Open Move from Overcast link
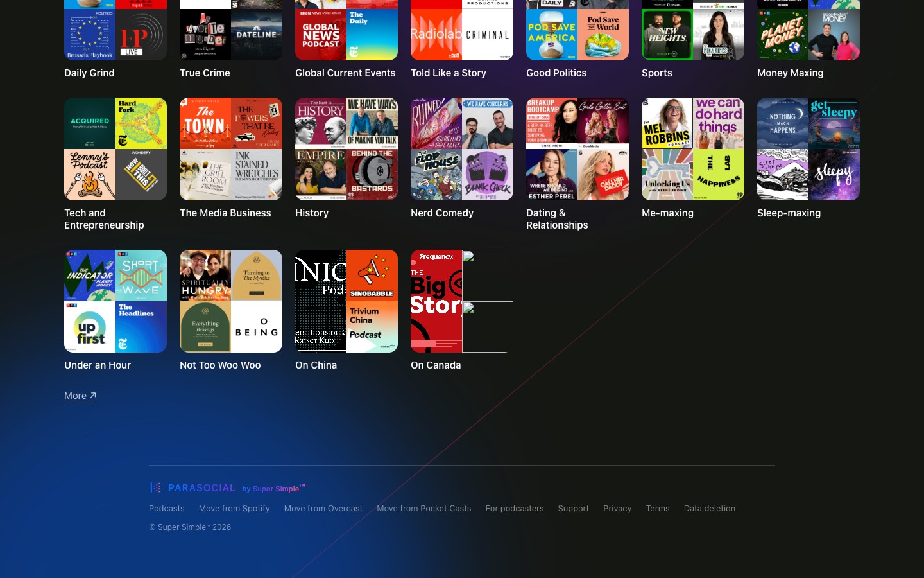Viewport: 924px width, 578px height. (x=323, y=508)
